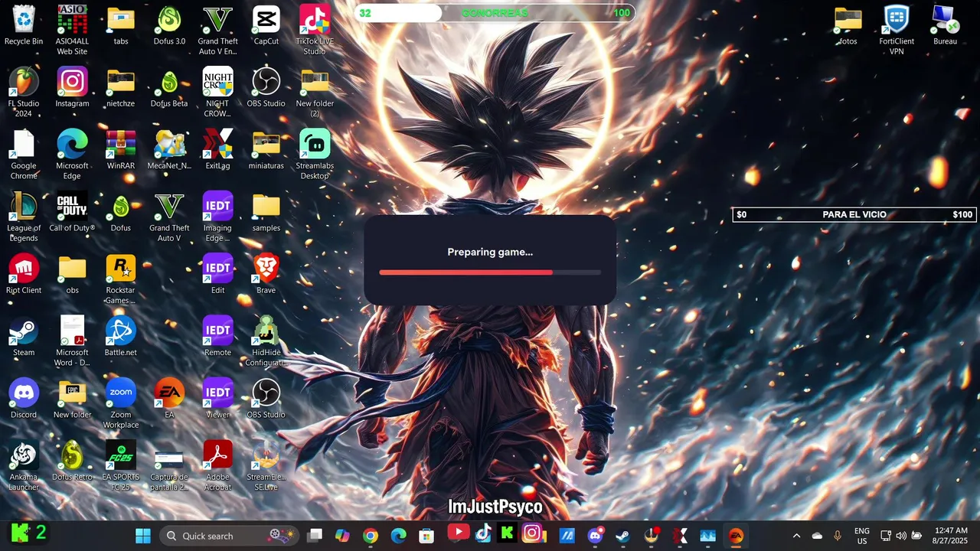Open Task View from taskbar

point(315,536)
